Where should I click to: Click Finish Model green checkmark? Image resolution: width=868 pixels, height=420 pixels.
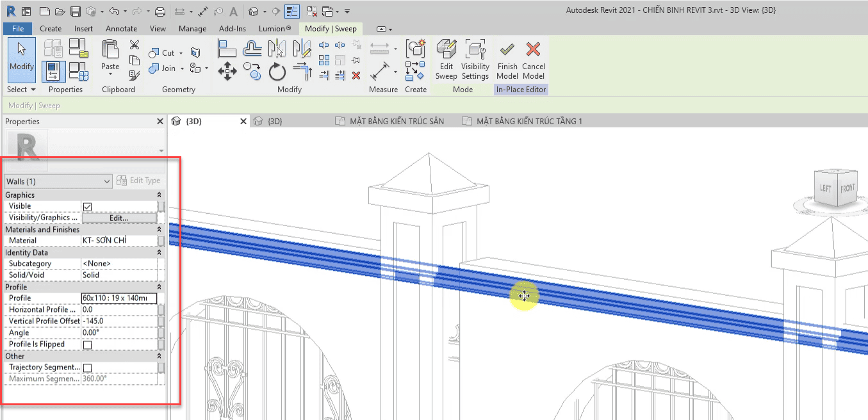(x=507, y=60)
